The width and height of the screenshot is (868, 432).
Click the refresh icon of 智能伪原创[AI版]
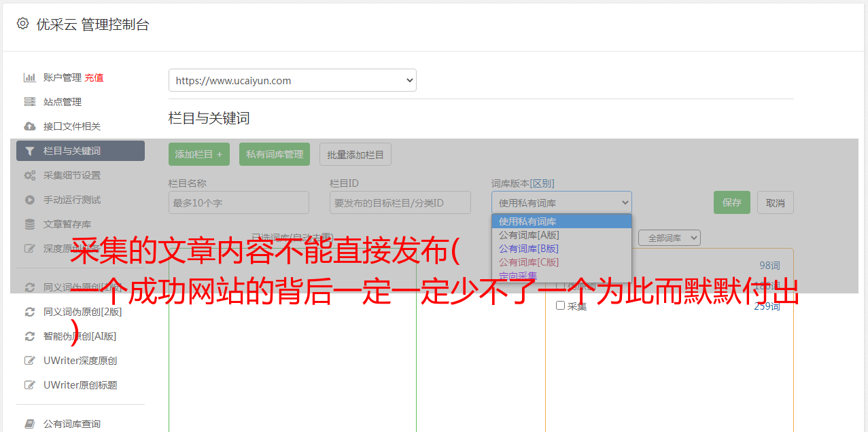29,336
